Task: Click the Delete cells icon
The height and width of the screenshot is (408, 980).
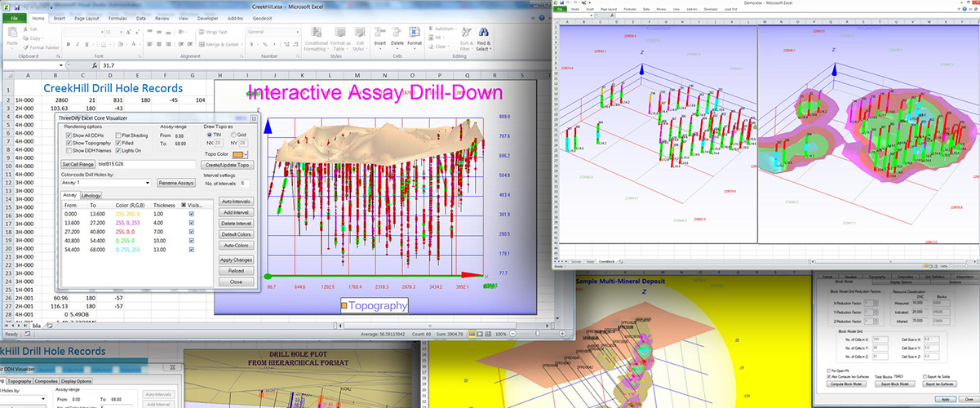Action: coord(397,33)
